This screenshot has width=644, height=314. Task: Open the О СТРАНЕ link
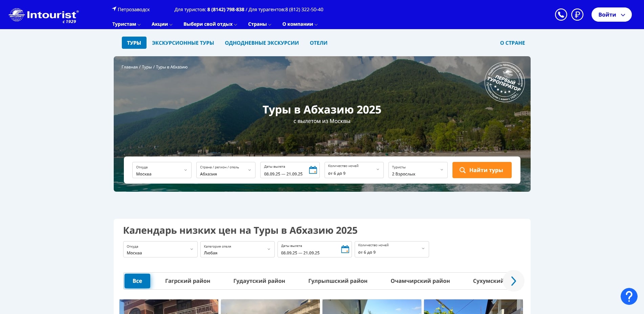pyautogui.click(x=512, y=43)
